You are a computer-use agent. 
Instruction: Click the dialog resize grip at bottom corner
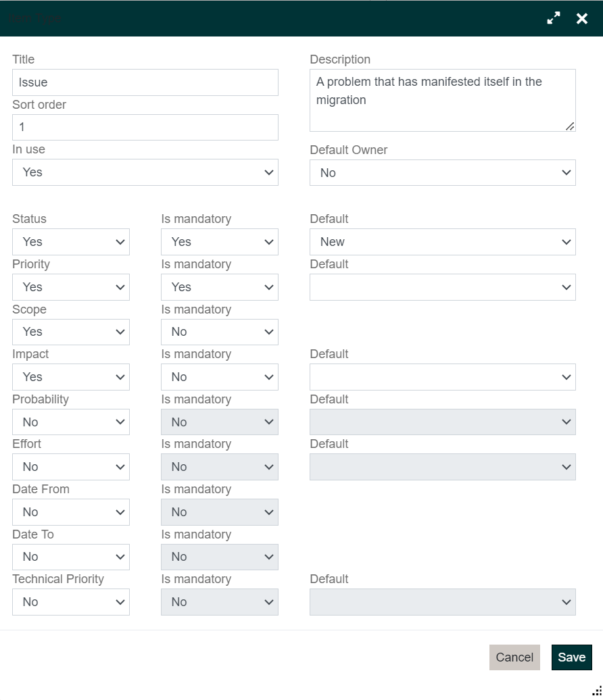596,691
